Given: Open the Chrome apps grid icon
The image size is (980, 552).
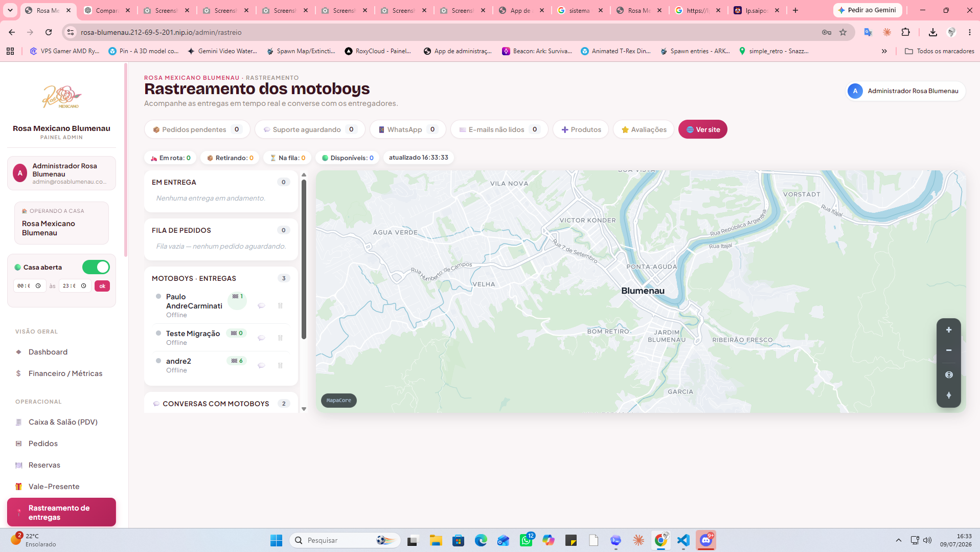Looking at the screenshot, I should [10, 51].
